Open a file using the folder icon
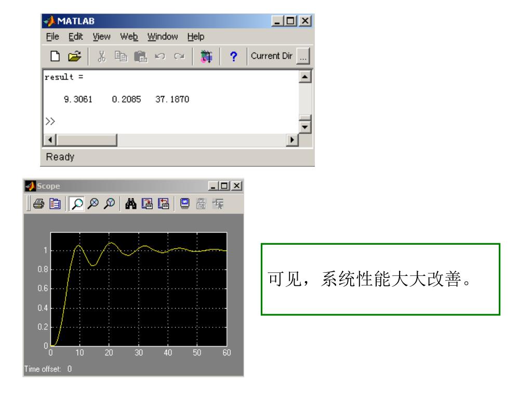This screenshot has height=399, width=532. pos(75,56)
